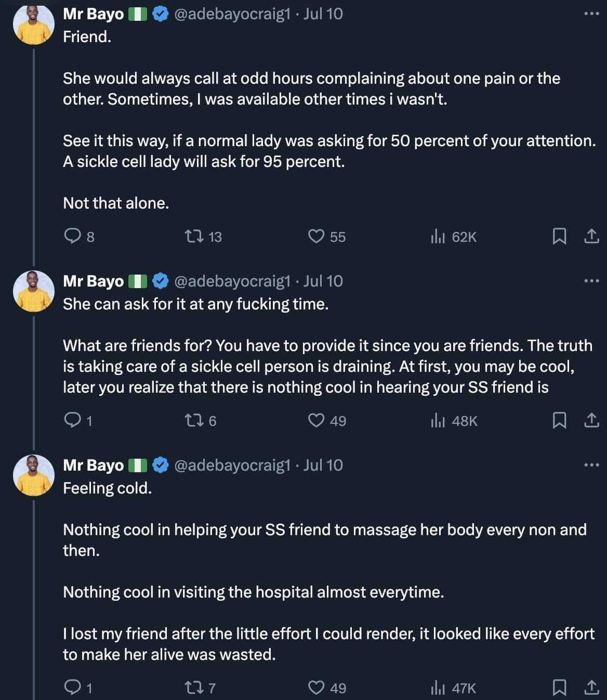
Task: Share the first tweet starting 'Friend.'
Action: pos(591,237)
